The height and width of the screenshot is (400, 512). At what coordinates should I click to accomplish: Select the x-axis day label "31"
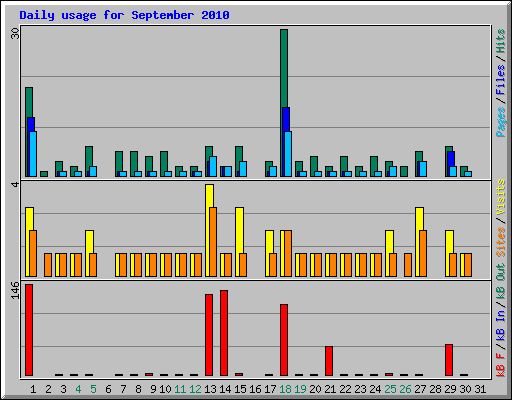click(480, 389)
